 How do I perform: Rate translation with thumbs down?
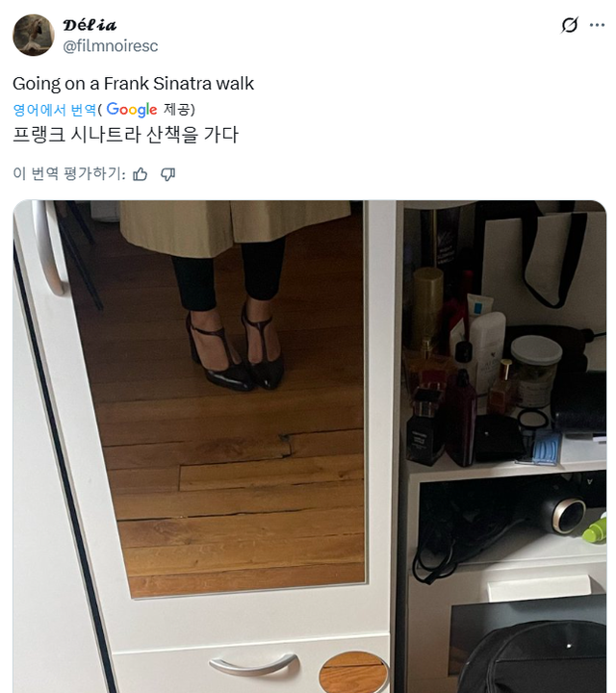coord(167,174)
